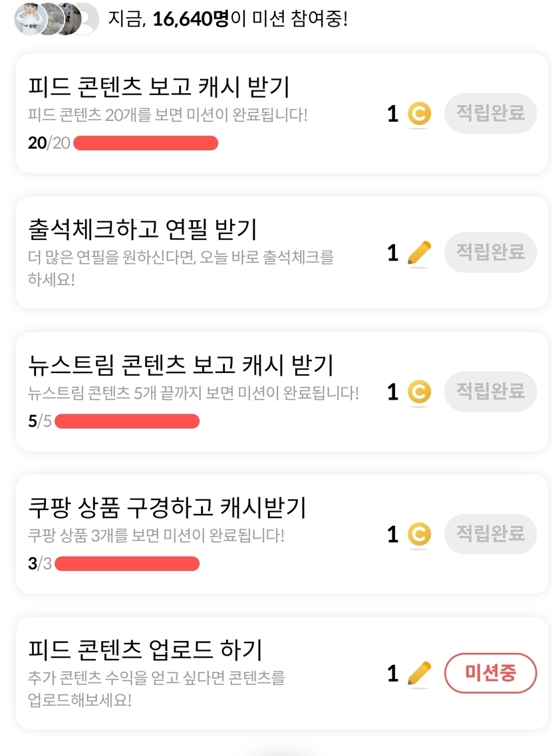The height and width of the screenshot is (756, 552).
Task: Open the 뉴스트림 콘텐츠 보고 캐시 받기 title
Action: [x=180, y=365]
